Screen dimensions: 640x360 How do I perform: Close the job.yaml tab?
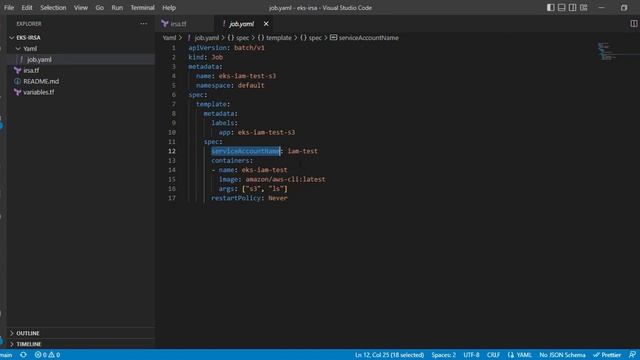(266, 24)
